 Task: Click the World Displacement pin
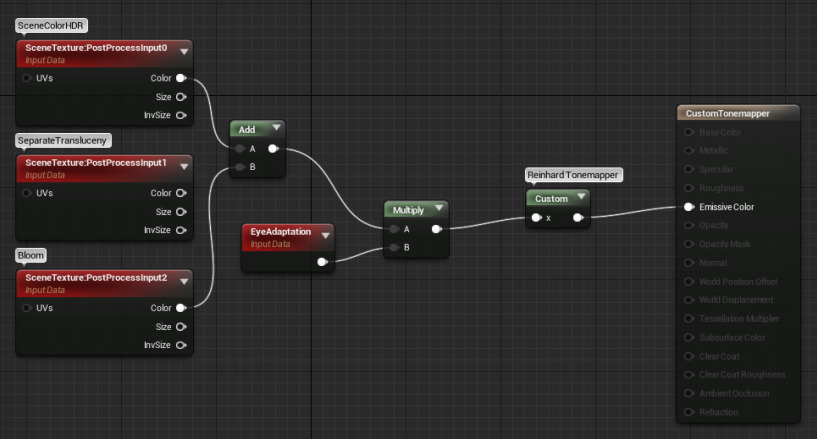[689, 300]
